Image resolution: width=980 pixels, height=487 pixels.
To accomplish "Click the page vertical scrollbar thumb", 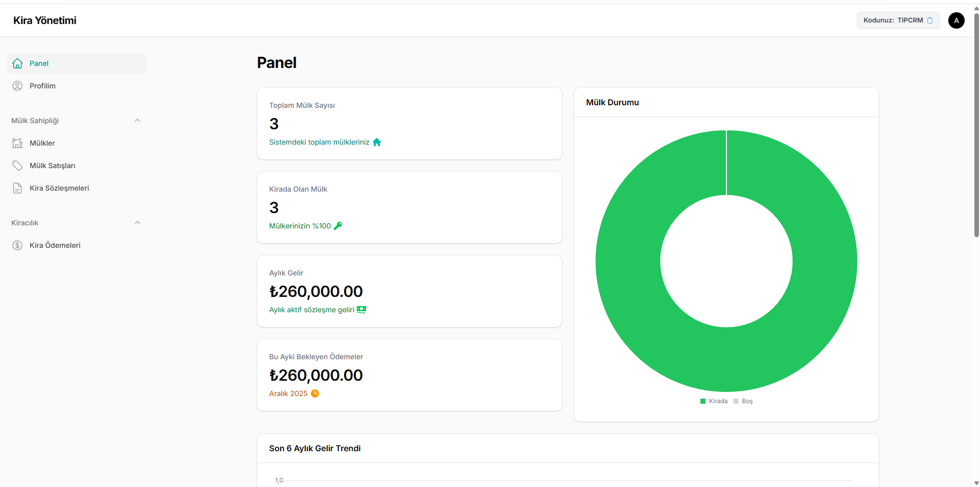I will [976, 123].
